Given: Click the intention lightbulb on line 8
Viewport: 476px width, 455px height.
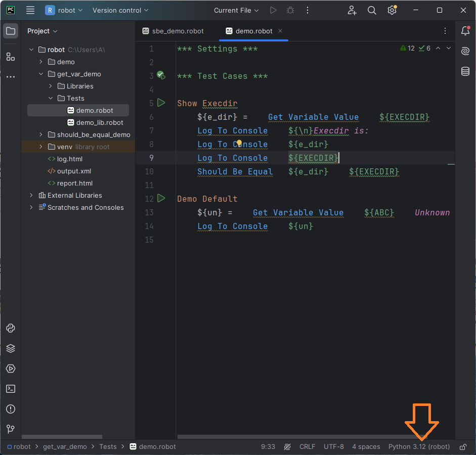Looking at the screenshot, I should coord(239,143).
